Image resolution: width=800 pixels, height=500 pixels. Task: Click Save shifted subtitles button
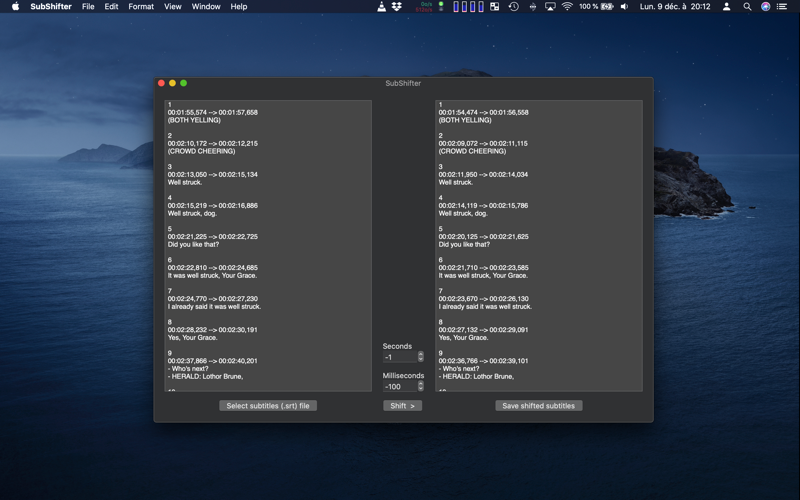pos(539,406)
